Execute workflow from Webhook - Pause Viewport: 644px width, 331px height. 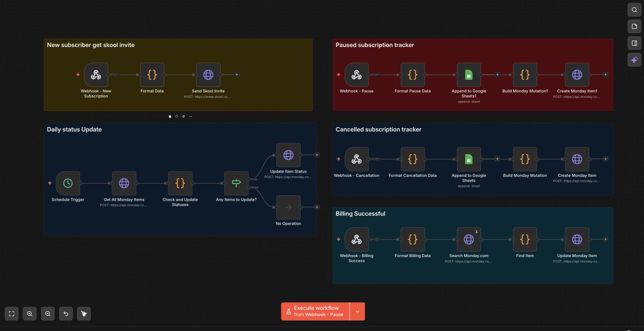tap(316, 311)
